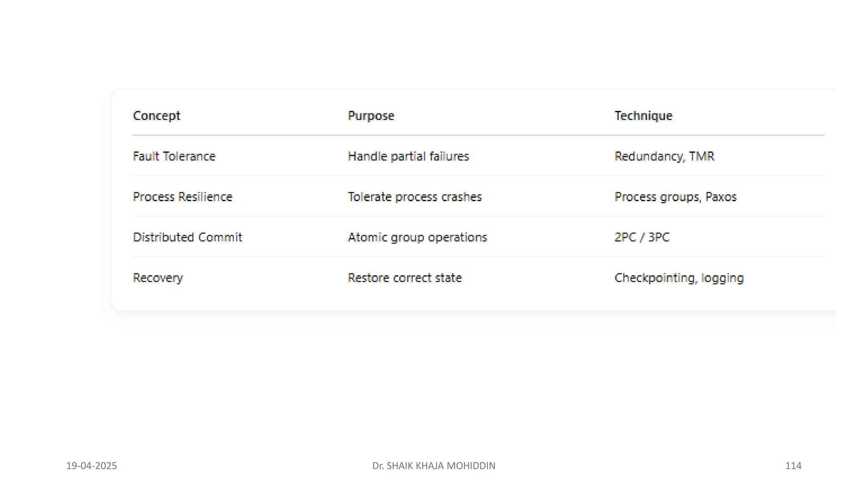The width and height of the screenshot is (868, 488).
Task: Select the Handle partial failures cell
Action: [x=408, y=156]
